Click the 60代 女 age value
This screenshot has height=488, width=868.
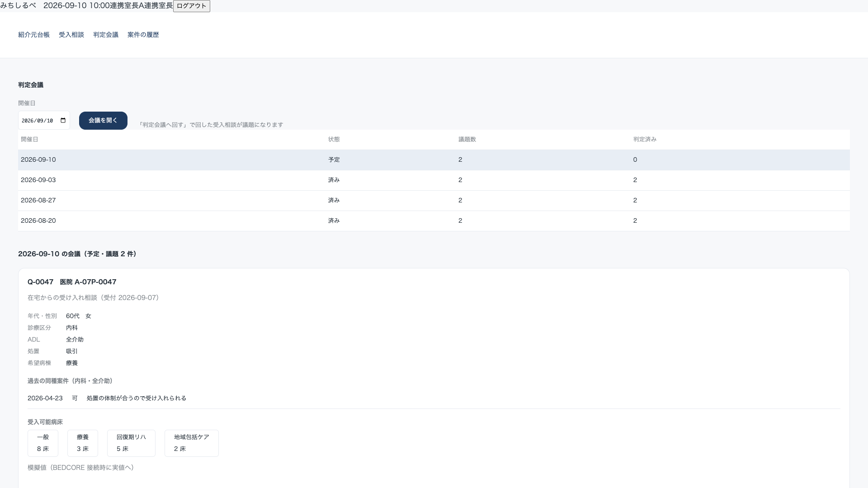[x=79, y=316]
